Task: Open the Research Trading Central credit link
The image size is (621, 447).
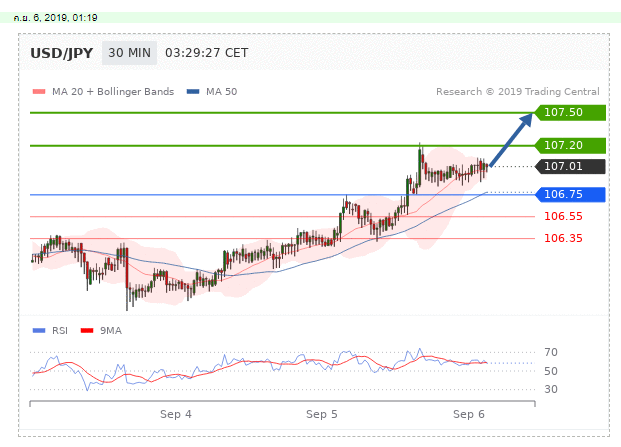Action: point(517,92)
